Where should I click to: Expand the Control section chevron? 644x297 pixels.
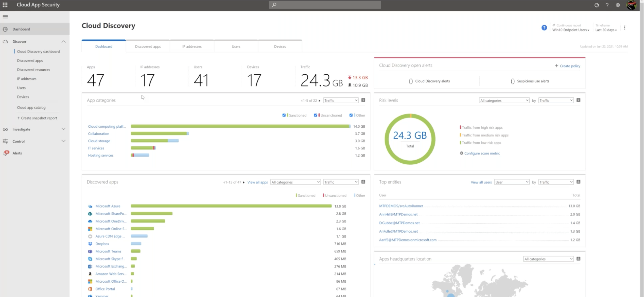coord(63,141)
